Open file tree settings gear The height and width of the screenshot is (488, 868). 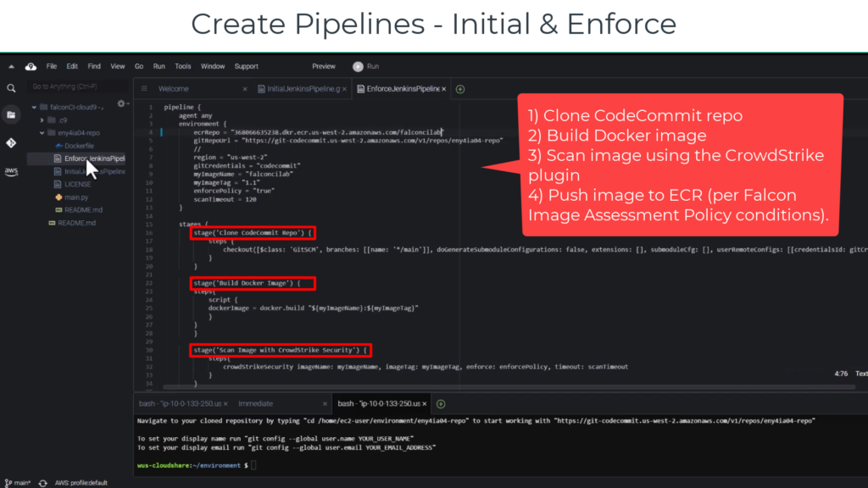pos(121,103)
